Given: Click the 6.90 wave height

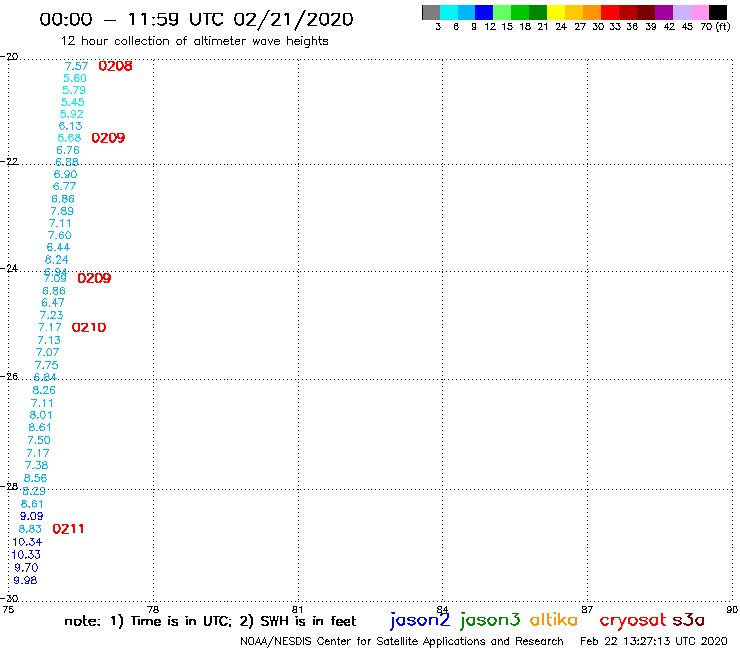Looking at the screenshot, I should click(x=66, y=175).
